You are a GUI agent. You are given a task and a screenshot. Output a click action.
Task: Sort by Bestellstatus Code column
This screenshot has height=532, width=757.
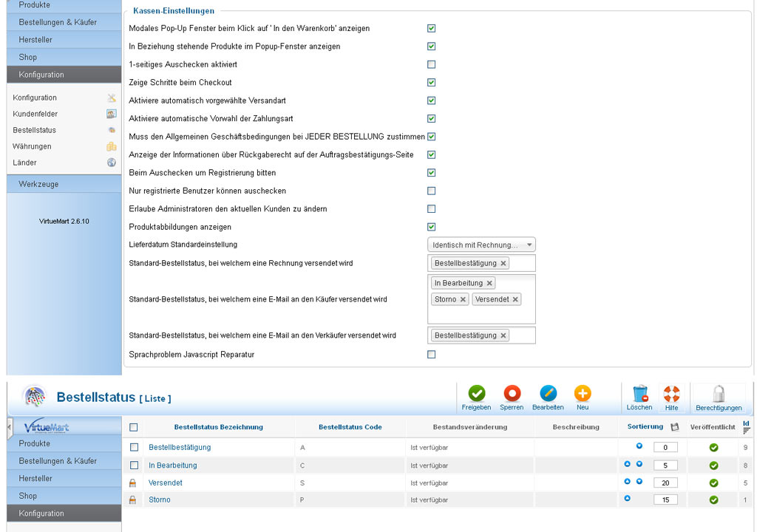click(350, 427)
